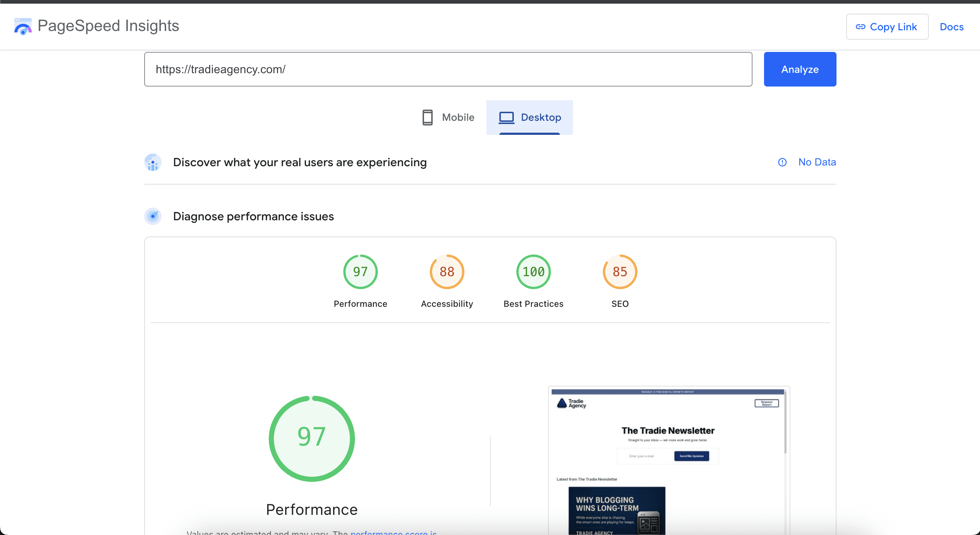Click the No Data info icon
Viewport: 980px width, 535px height.
782,163
